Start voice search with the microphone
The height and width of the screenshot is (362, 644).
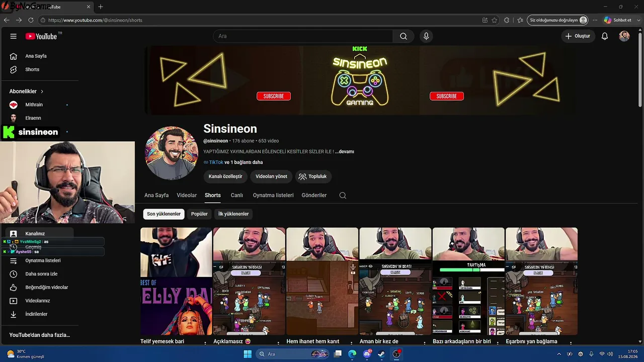(426, 36)
